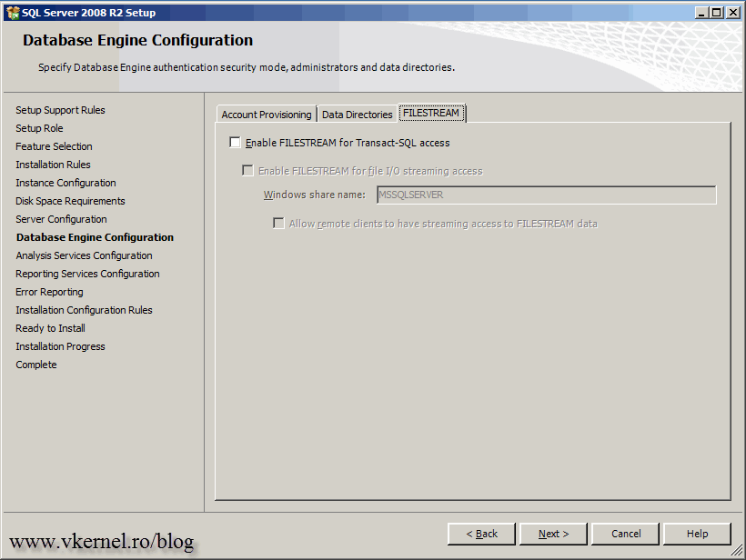Click the Ready to Install step
The image size is (746, 560).
click(x=50, y=328)
